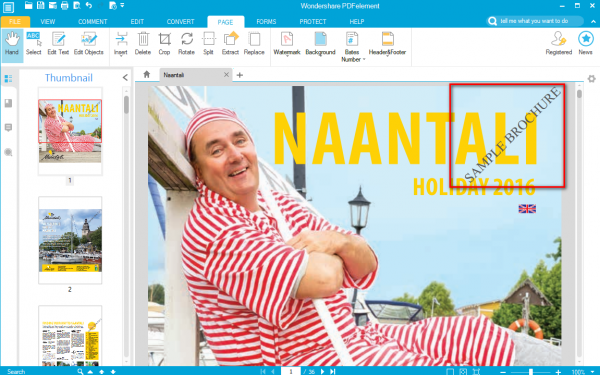Open the FILE menu
Screen dimensions: 600x375
[15, 21]
